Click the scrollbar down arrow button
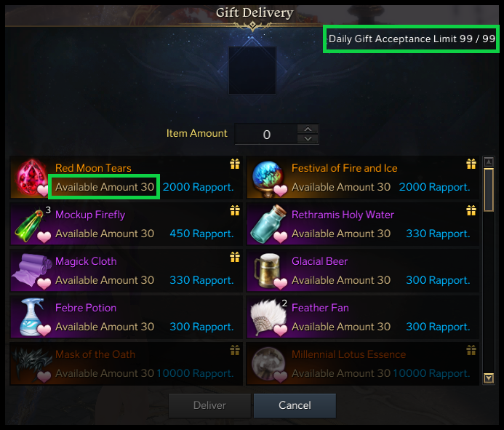Screen dimensions: 504x430 tap(489, 378)
